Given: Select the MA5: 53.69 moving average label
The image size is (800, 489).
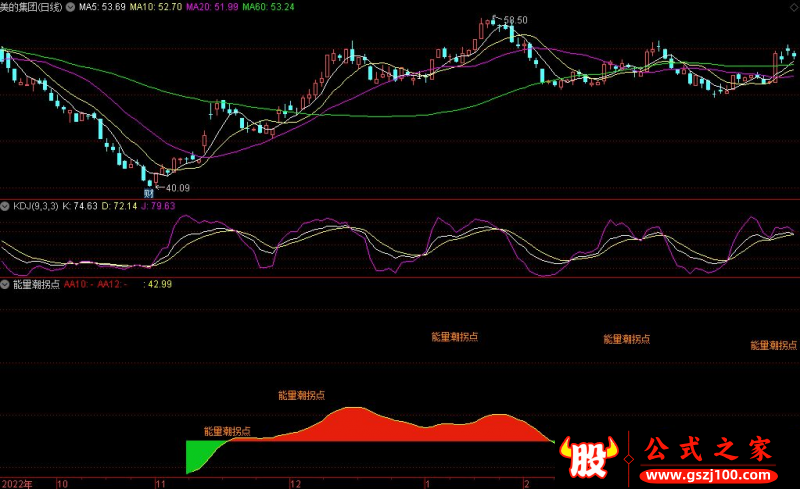Looking at the screenshot, I should pos(102,7).
